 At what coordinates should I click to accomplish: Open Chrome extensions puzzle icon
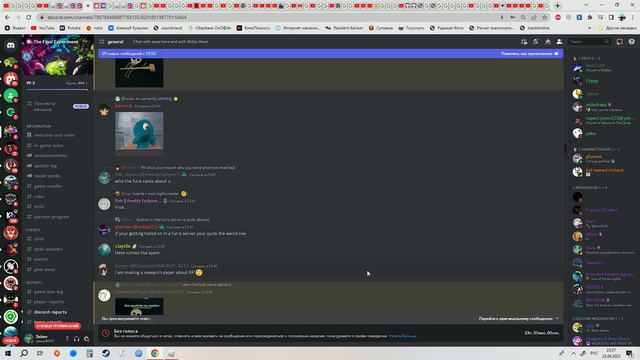(590, 18)
